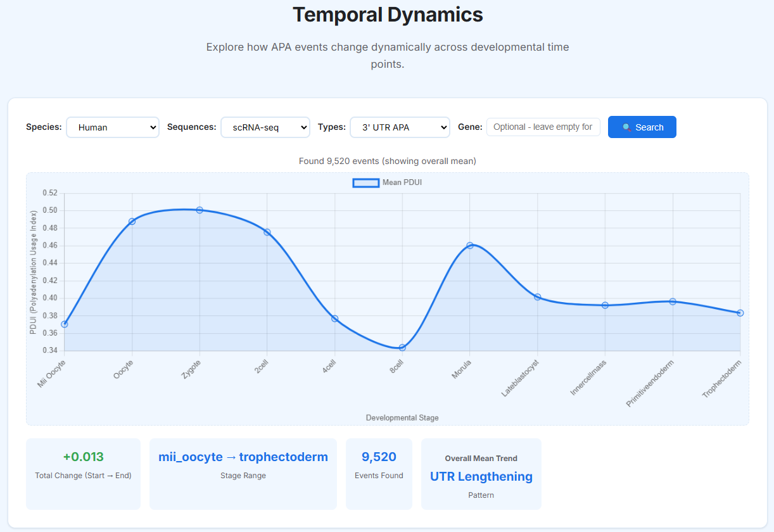
Task: Open the Species dropdown showing Human
Action: 113,127
